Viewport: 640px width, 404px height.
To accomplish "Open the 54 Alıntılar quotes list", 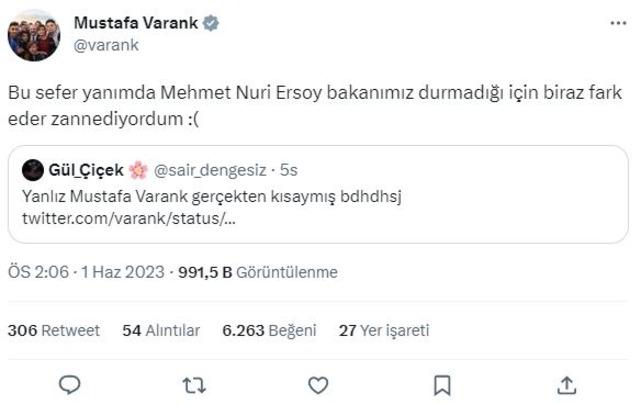I will pyautogui.click(x=161, y=330).
